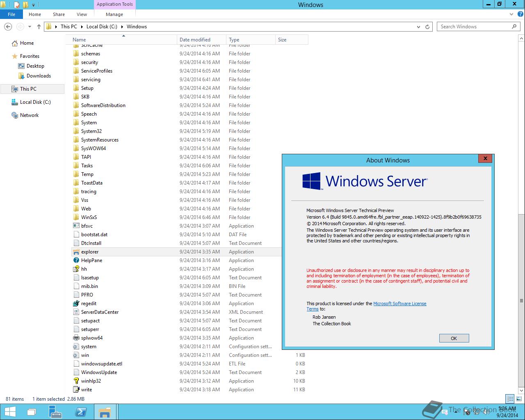
Task: Open recent locations dropdown arrow
Action: pyautogui.click(x=30, y=27)
